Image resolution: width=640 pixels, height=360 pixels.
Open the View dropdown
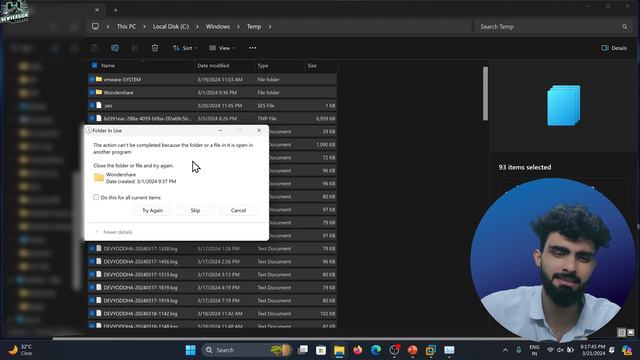(x=222, y=48)
